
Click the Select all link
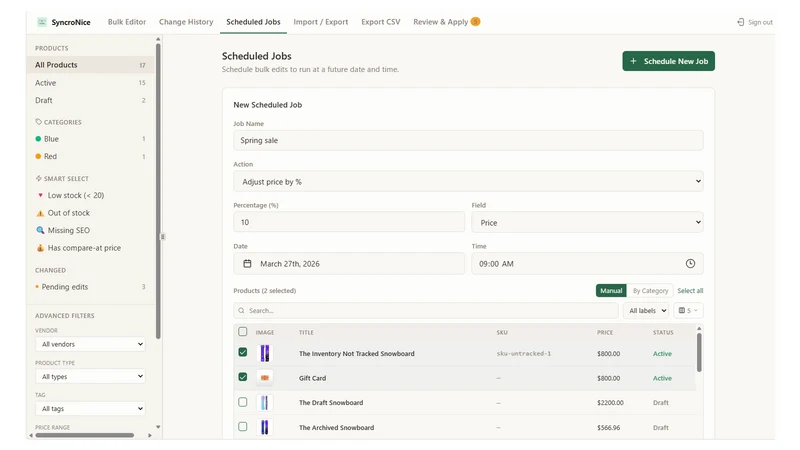coord(690,290)
